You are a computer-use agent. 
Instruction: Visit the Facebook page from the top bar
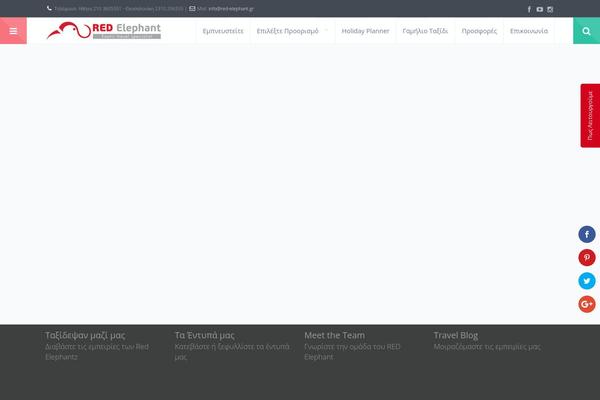(x=529, y=9)
